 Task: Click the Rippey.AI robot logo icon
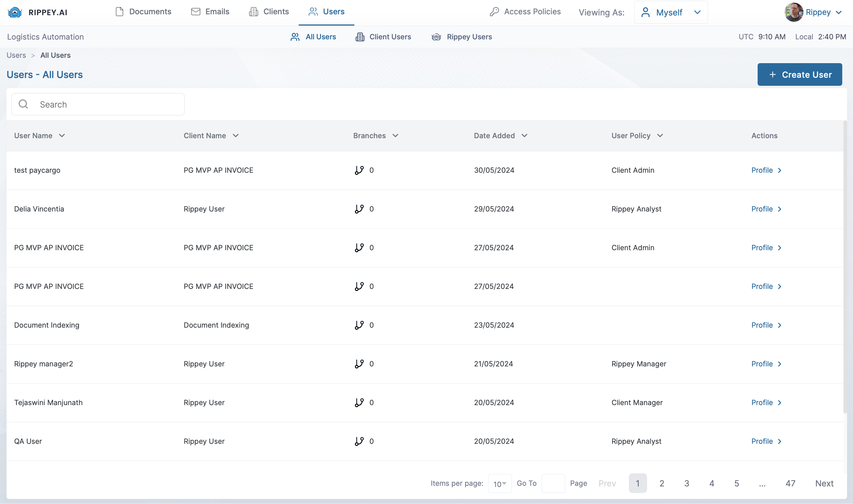coord(15,13)
